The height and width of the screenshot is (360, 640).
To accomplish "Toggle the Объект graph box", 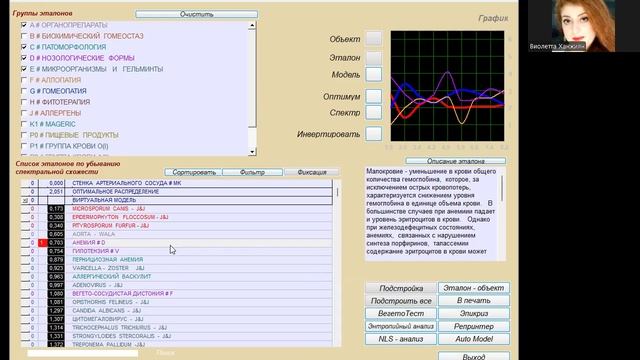I will coord(373,39).
